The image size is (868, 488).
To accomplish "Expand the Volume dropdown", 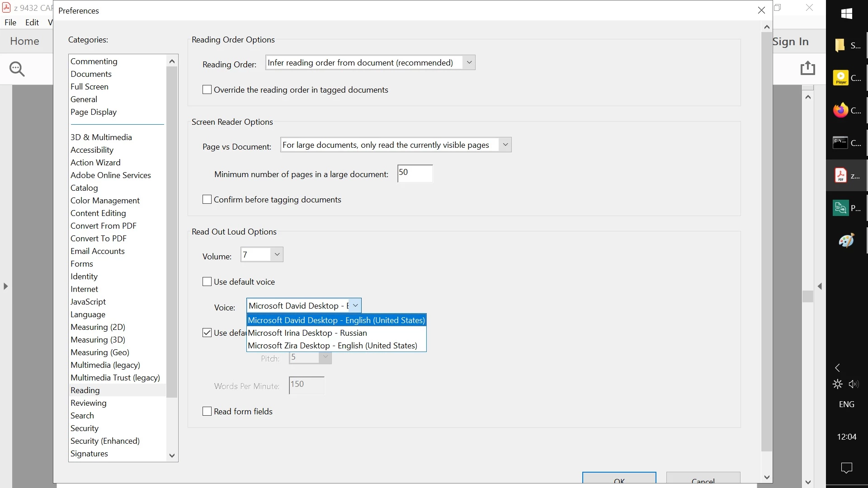I will (x=277, y=254).
